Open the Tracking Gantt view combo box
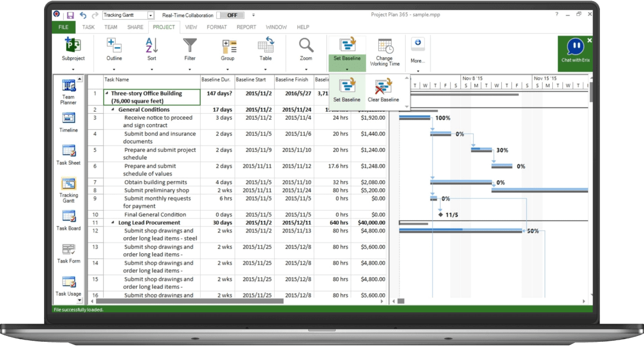644x351 pixels. (x=128, y=15)
